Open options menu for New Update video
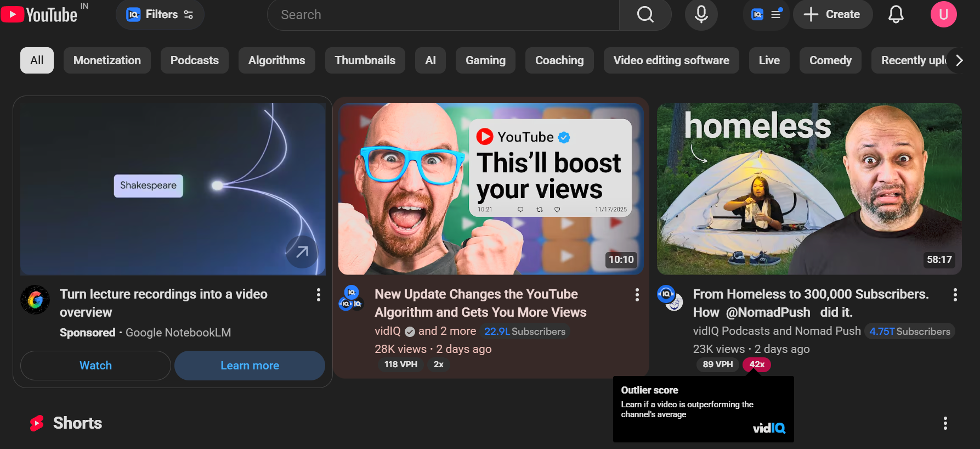The height and width of the screenshot is (449, 980). pyautogui.click(x=637, y=295)
